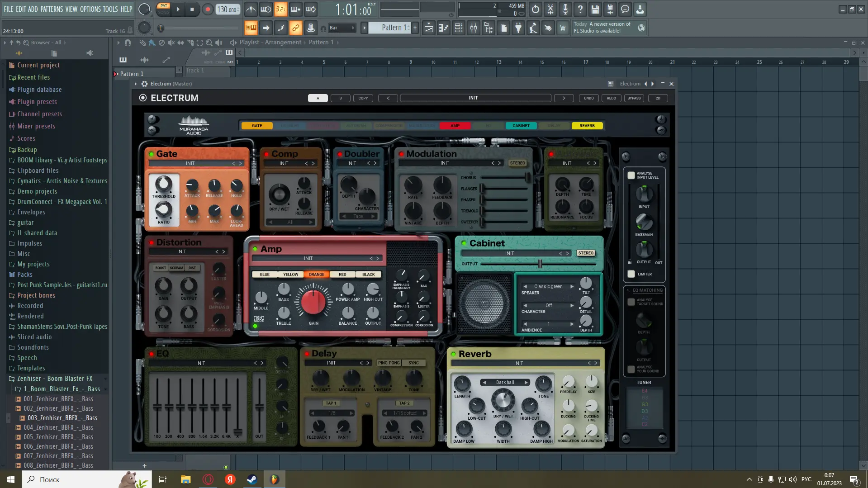The height and width of the screenshot is (488, 868).
Task: Open the Channel rack icon
Action: pos(458,28)
